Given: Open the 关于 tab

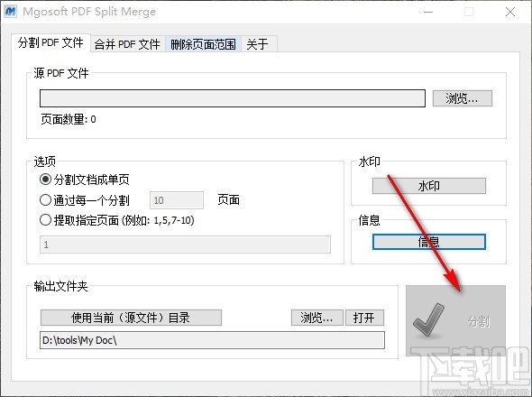Looking at the screenshot, I should pos(258,44).
